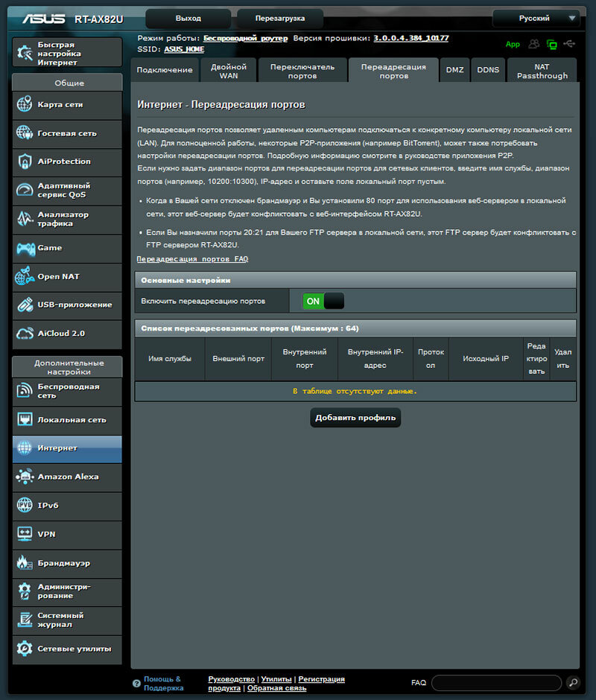Screen dimensions: 596x700
Task: Switch to the Двойной WAN tab
Action: [229, 70]
